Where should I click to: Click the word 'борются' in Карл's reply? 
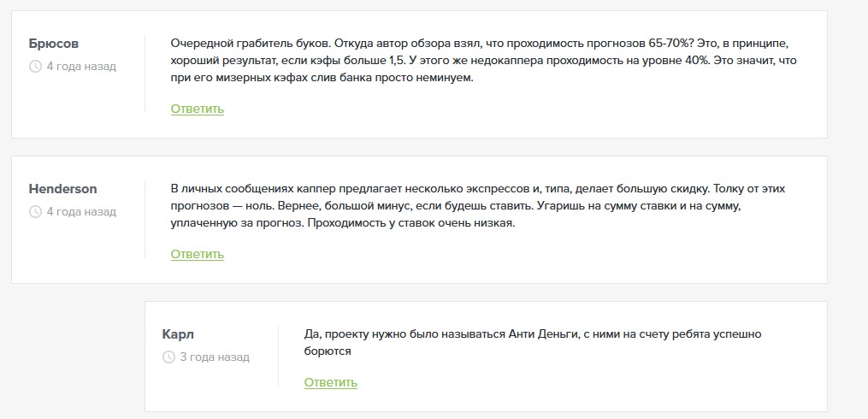(x=328, y=351)
